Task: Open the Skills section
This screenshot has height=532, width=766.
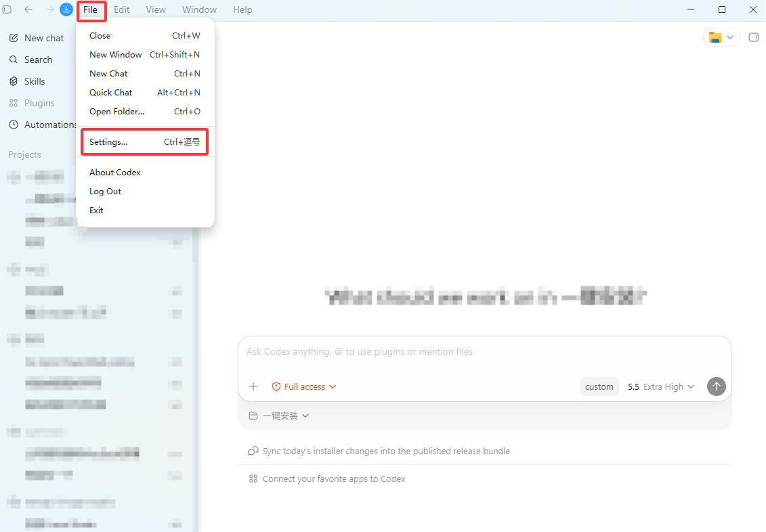Action: 27,81
